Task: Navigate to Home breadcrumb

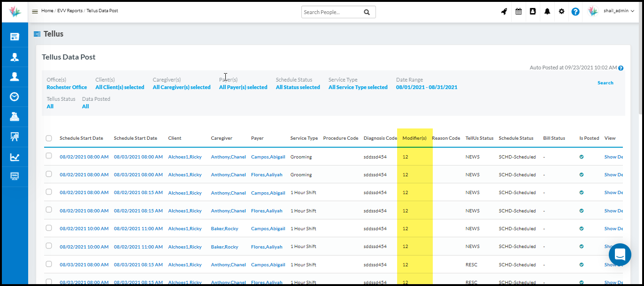Action: 47,11
